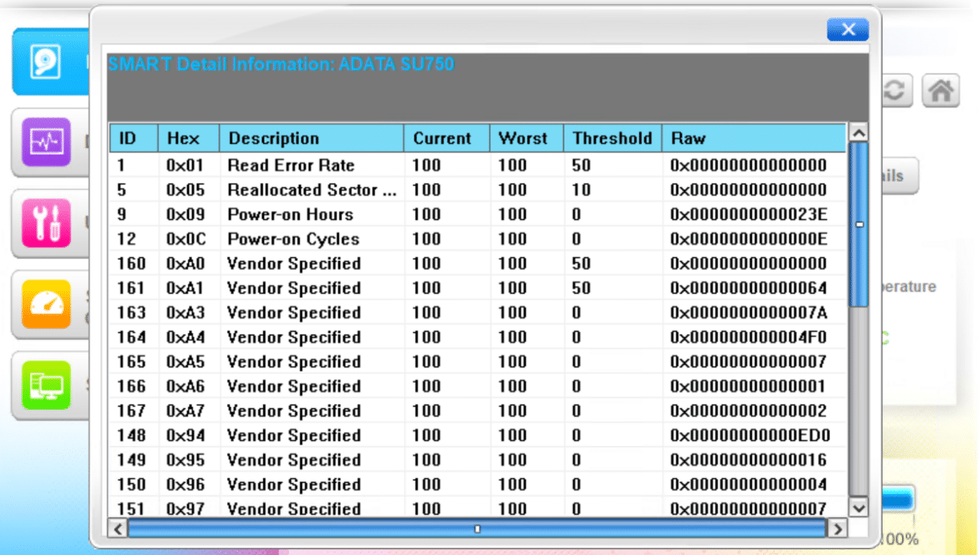Click raw value 0x000000000004F0

pos(748,337)
